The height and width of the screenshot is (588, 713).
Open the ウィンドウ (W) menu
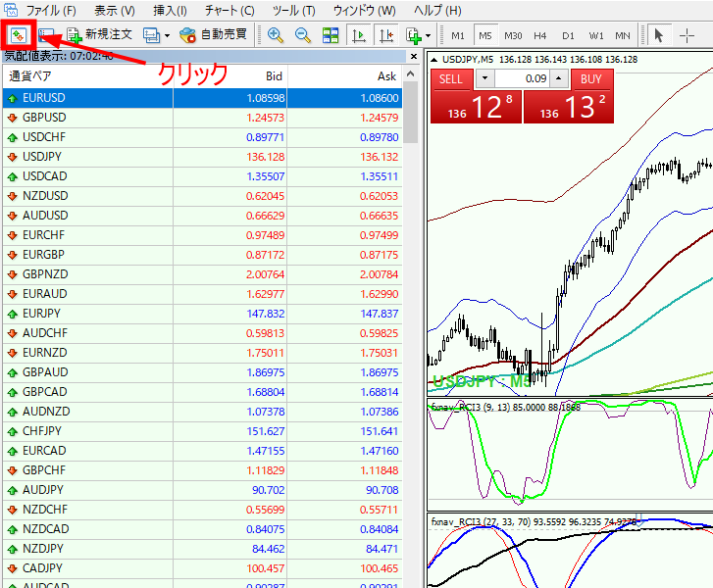click(x=364, y=10)
